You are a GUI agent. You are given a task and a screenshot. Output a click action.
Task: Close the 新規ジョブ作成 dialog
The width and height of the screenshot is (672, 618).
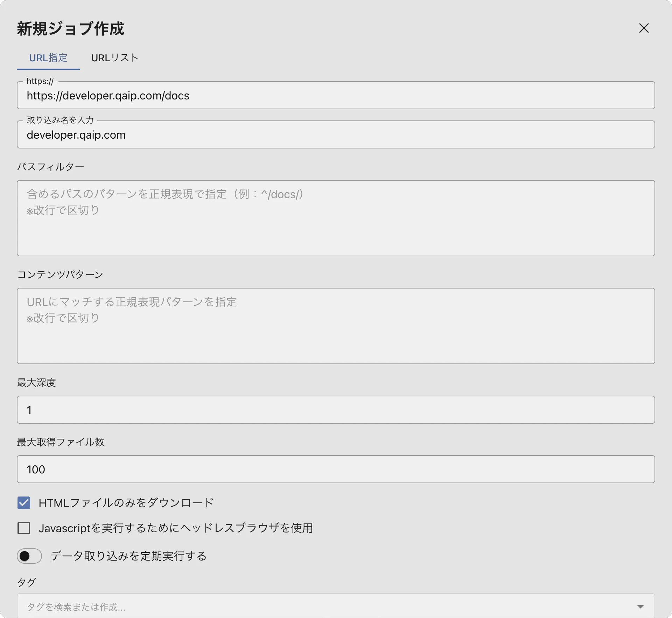(x=644, y=28)
